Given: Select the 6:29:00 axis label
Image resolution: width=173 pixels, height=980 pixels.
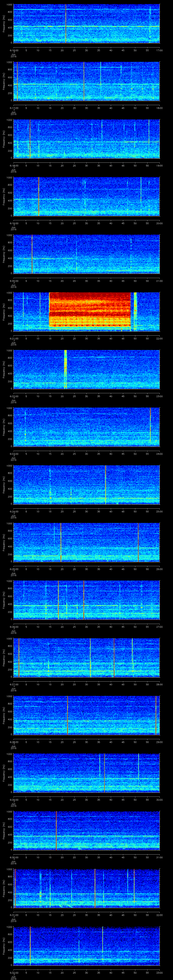Looking at the screenshot, I should click(x=14, y=799).
